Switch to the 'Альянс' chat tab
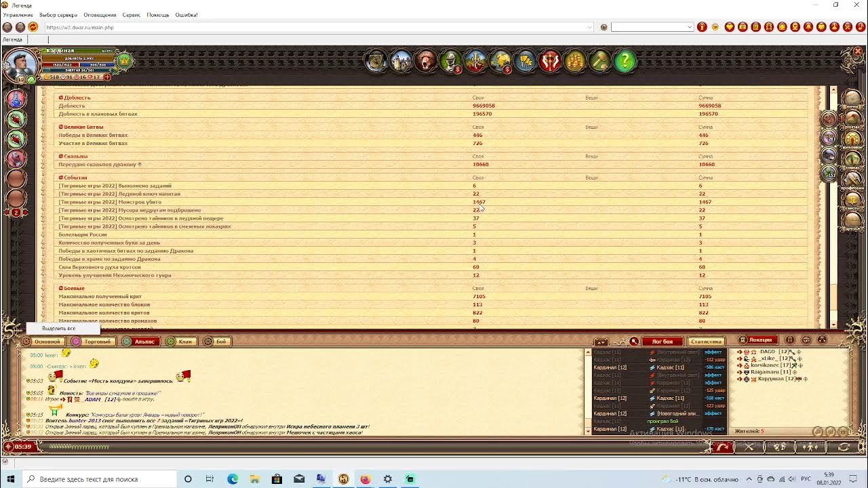Image resolution: width=868 pixels, height=488 pixels. [140, 342]
